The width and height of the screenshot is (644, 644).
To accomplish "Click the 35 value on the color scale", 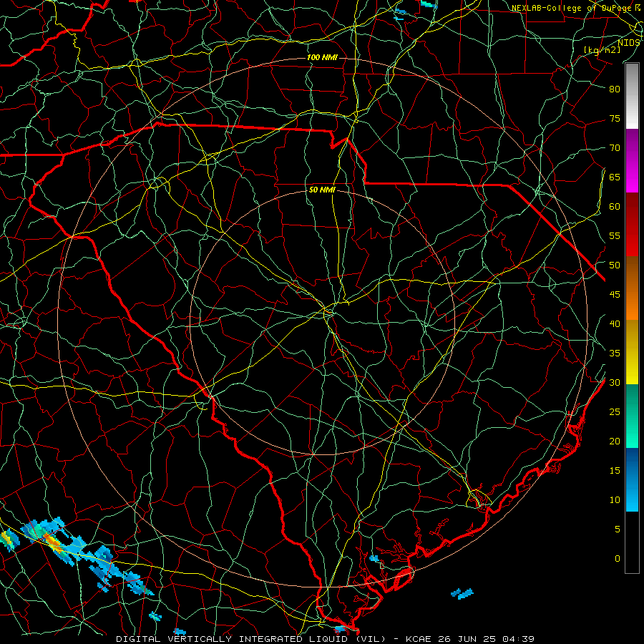I will tap(615, 353).
